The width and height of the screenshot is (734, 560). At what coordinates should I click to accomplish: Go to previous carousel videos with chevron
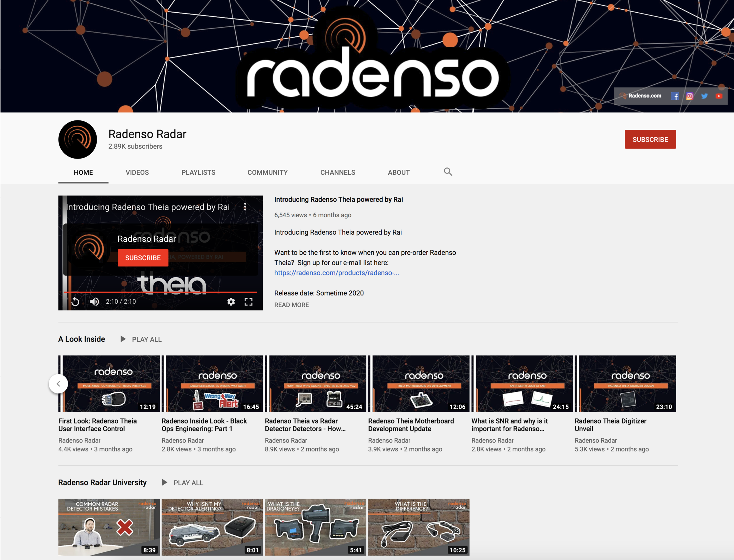[x=58, y=384]
